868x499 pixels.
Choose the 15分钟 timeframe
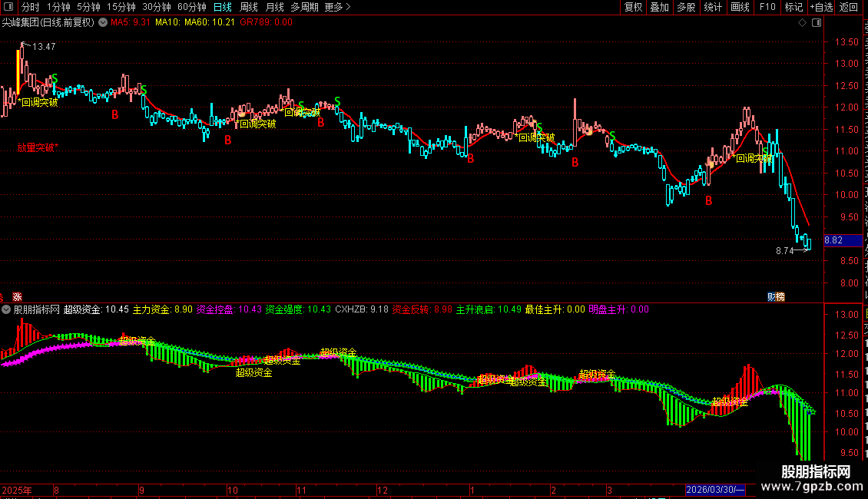121,7
